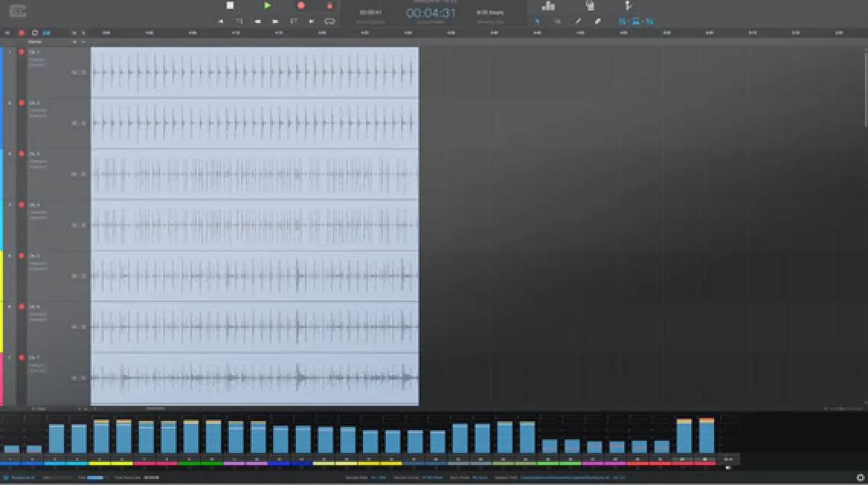Viewport: 868px width, 485px height.
Task: Select the blue Arrow tool
Action: (x=537, y=21)
